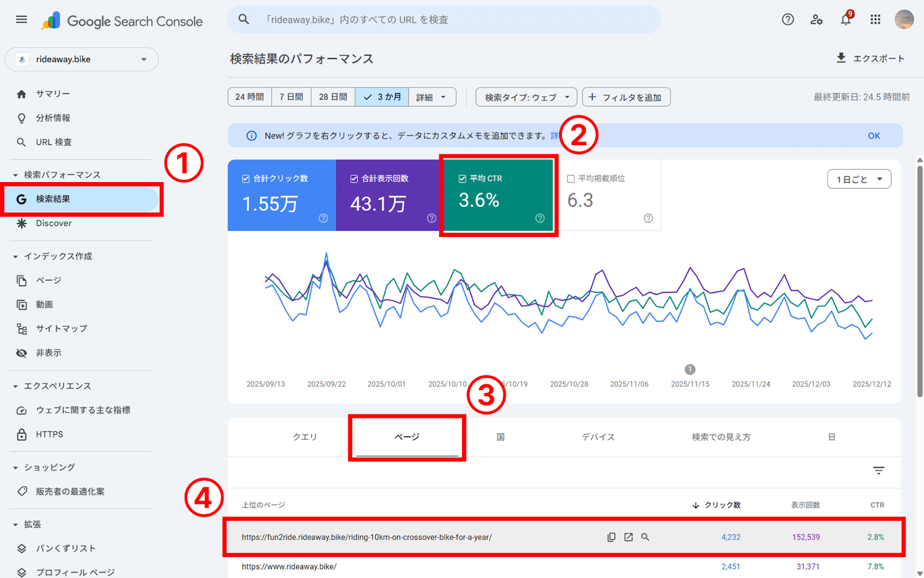The height and width of the screenshot is (578, 924).
Task: Uncheck the 合計表示回数 metric
Action: [354, 178]
